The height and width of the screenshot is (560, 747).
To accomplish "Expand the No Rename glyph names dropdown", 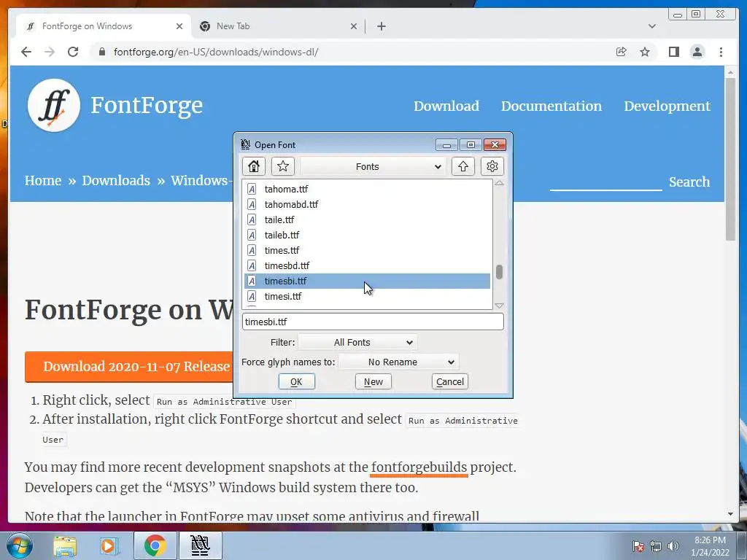I will pyautogui.click(x=398, y=362).
